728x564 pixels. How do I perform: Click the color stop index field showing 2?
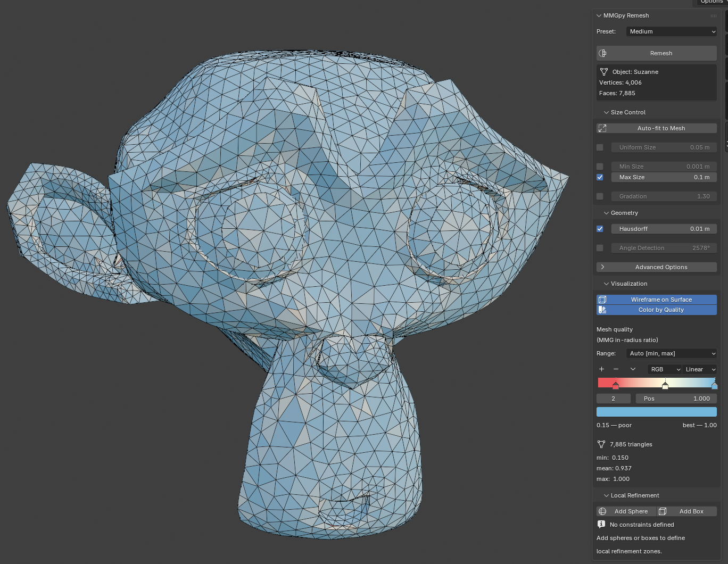click(x=614, y=399)
